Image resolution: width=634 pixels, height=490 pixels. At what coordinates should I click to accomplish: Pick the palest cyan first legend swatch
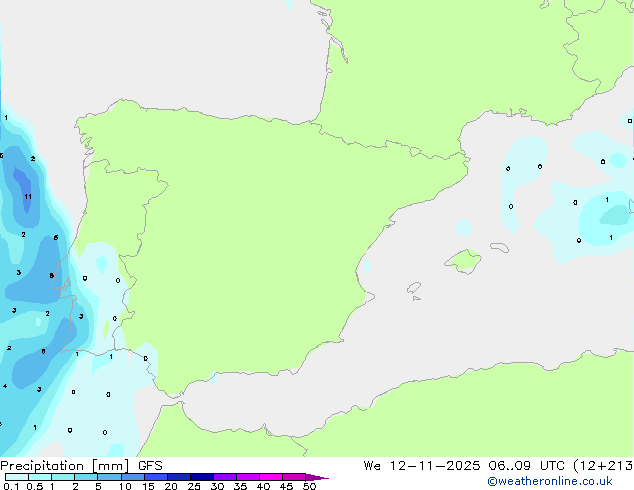(x=17, y=477)
